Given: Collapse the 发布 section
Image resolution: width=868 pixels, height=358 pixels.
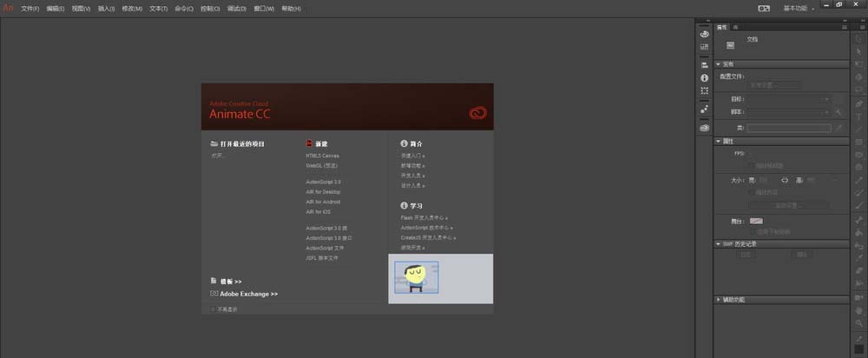Looking at the screenshot, I should pyautogui.click(x=781, y=64).
